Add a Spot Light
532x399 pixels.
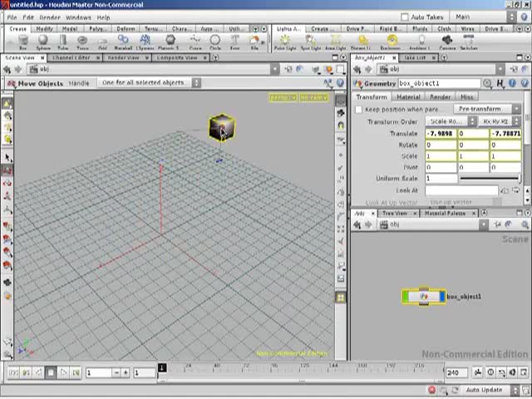310,42
